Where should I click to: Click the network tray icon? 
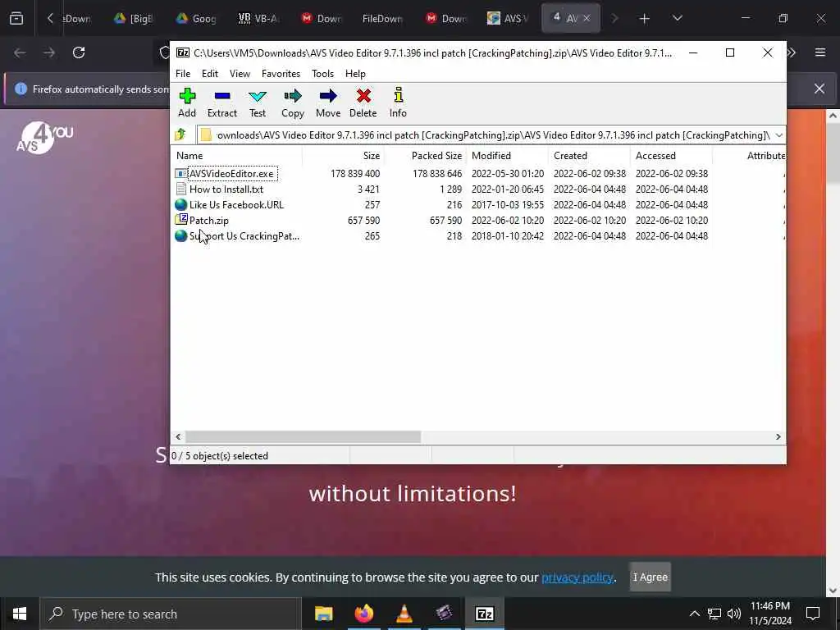coord(714,614)
